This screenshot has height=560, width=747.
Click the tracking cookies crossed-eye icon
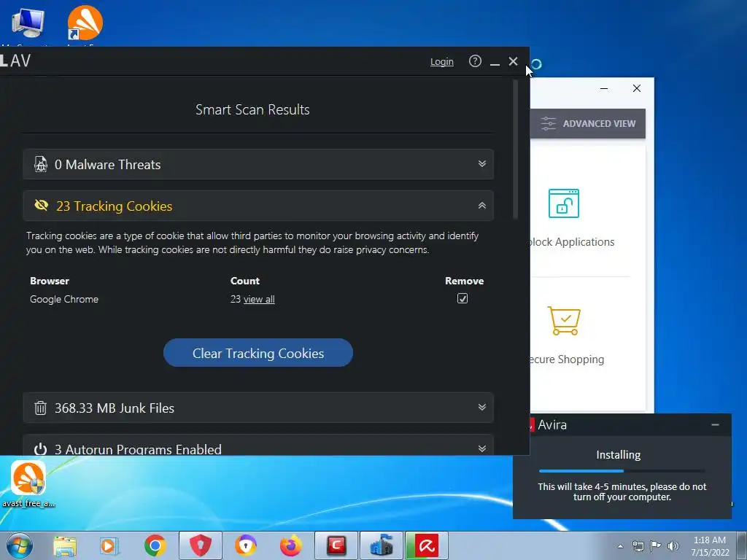[x=42, y=205]
